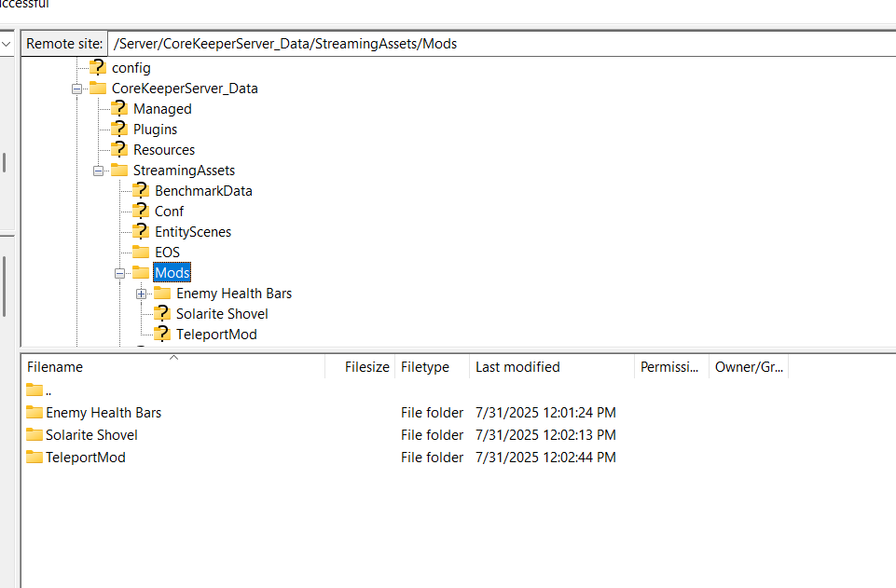Click Solarite Shovel question-mark icon in tree
896x588 pixels.
162,314
